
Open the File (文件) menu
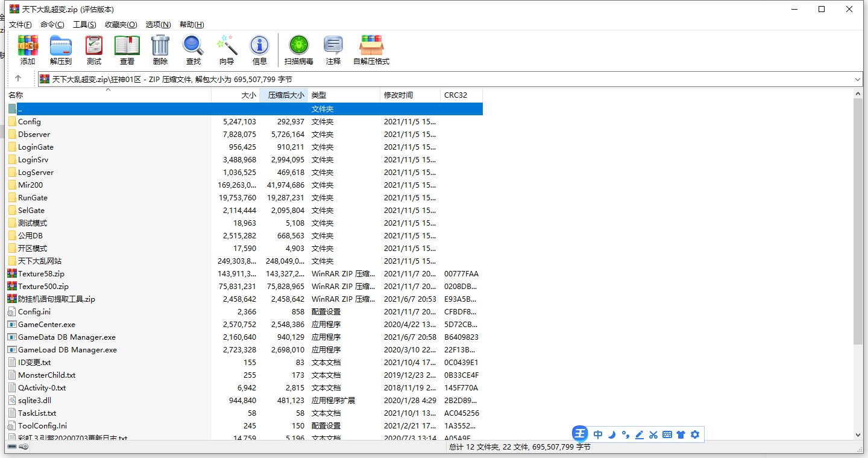pyautogui.click(x=20, y=25)
